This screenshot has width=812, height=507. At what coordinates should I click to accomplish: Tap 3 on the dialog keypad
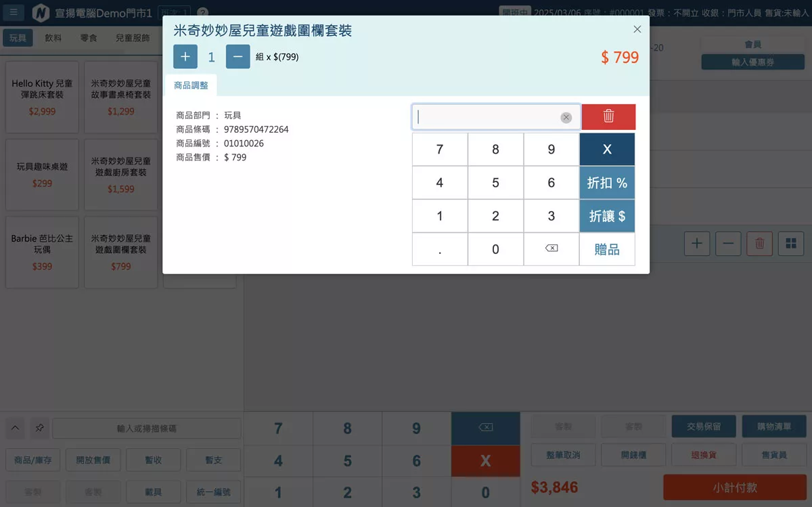551,216
